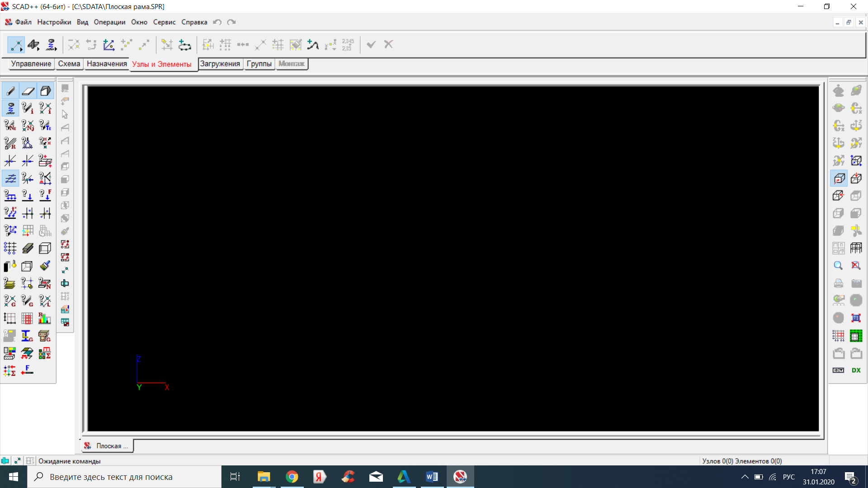Select add node with coordinate axes tool
Screen dimensions: 868x488
(108, 45)
